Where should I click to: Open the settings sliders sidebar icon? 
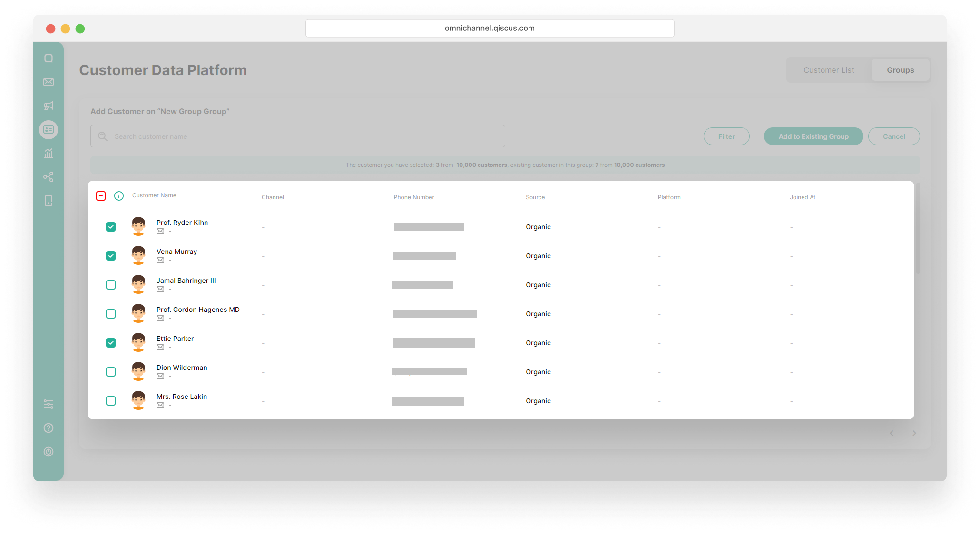[x=49, y=404]
